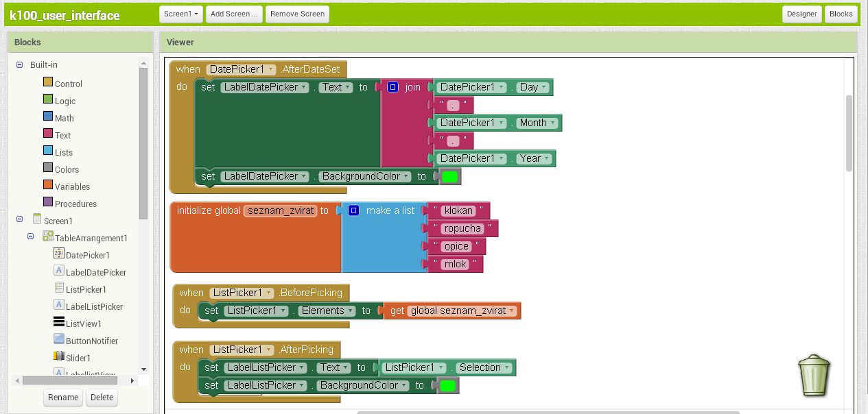Open mutator on the join block

(x=392, y=87)
